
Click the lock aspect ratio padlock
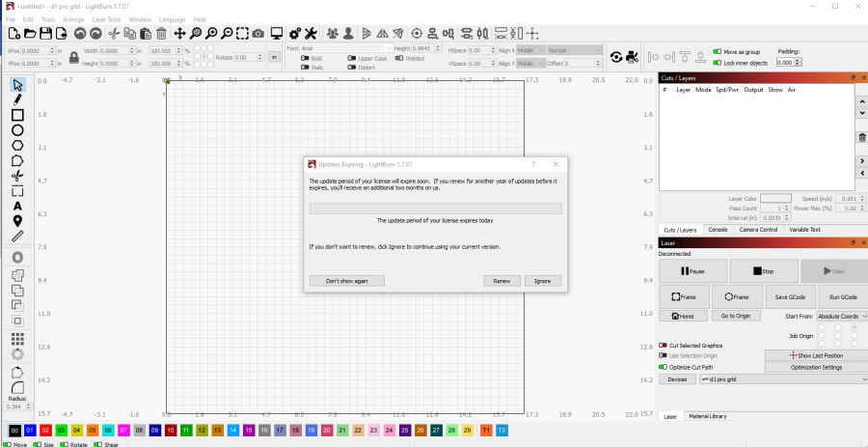[x=73, y=57]
